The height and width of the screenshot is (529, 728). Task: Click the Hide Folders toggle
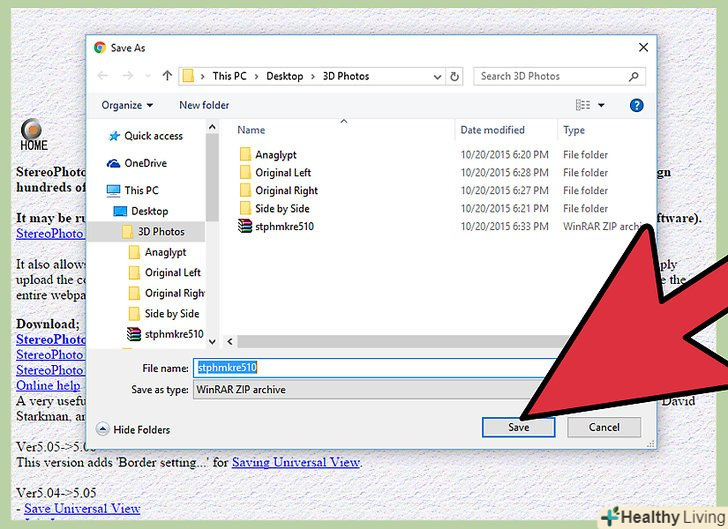pyautogui.click(x=133, y=430)
